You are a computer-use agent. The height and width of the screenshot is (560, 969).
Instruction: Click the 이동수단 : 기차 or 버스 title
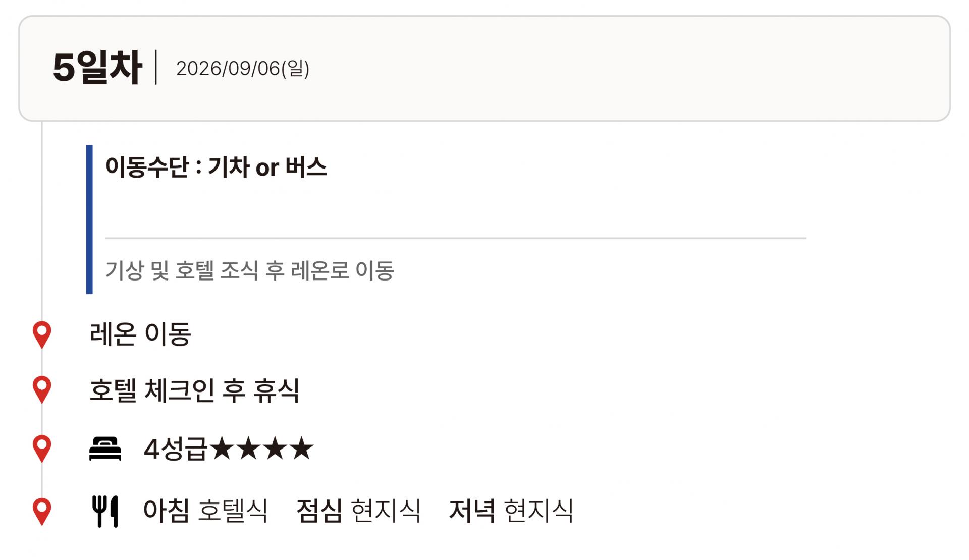coord(216,167)
